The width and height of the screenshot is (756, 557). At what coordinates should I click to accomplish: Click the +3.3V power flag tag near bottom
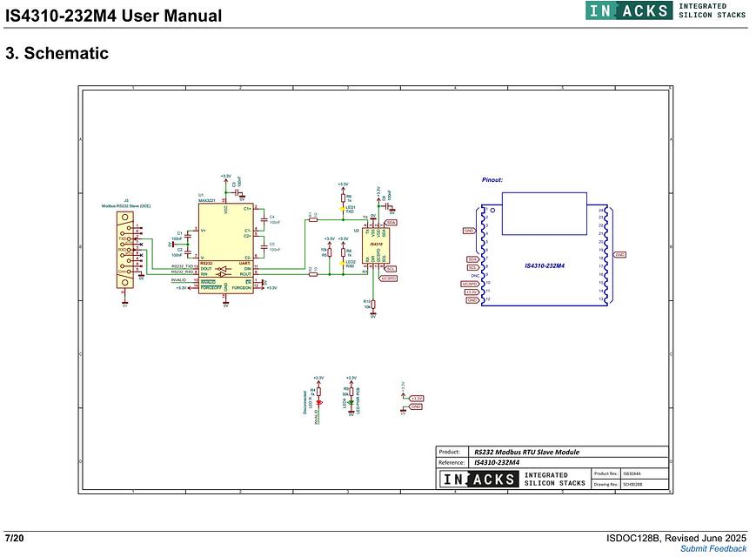pos(416,399)
